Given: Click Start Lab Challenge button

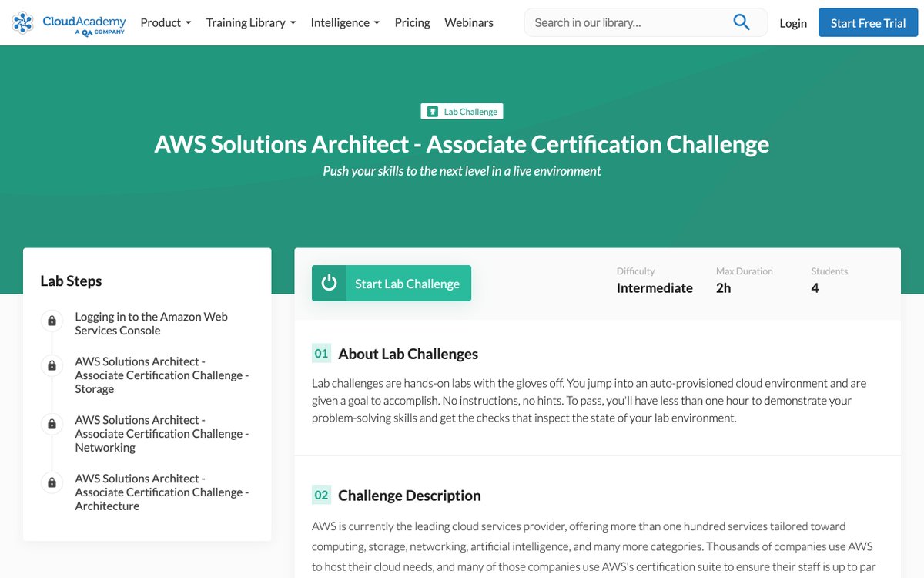Looking at the screenshot, I should pyautogui.click(x=391, y=283).
